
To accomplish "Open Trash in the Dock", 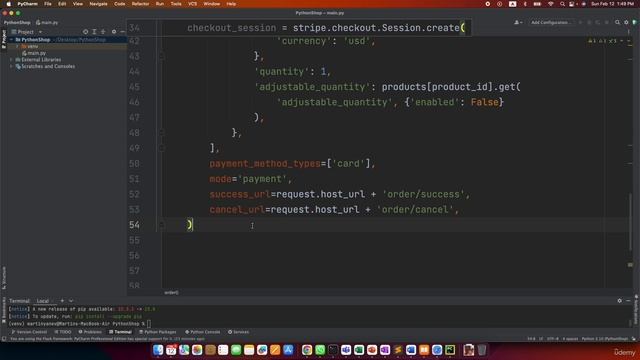I will [x=482, y=350].
